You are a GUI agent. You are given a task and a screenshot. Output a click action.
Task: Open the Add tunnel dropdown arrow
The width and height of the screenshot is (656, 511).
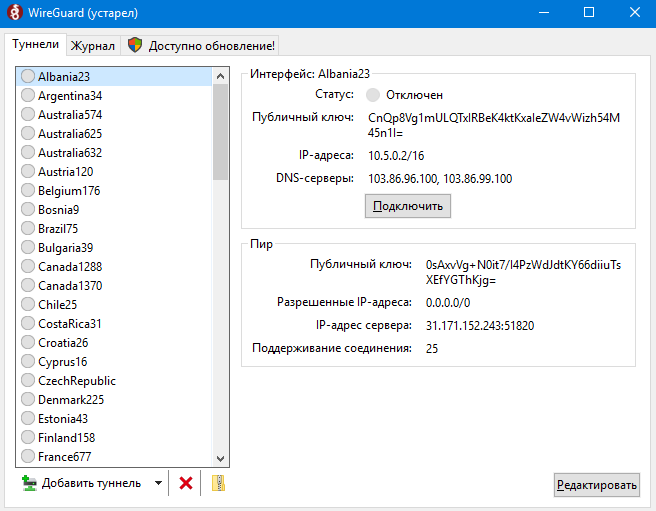tap(158, 483)
